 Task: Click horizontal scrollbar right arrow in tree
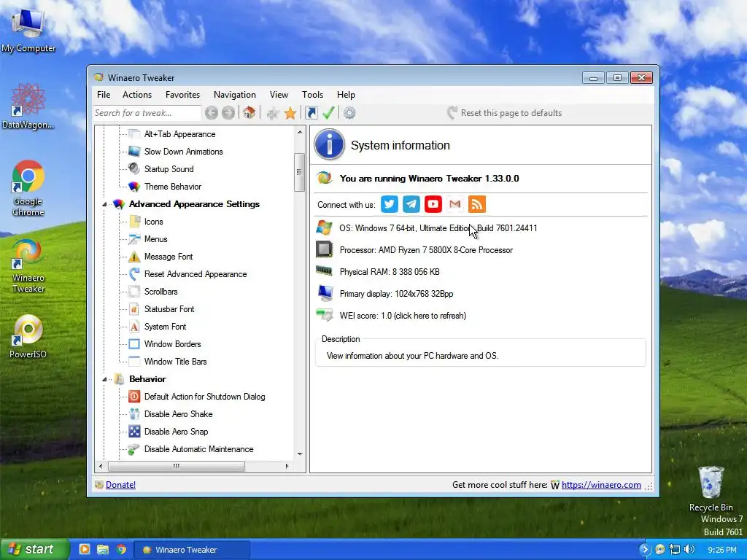[287, 466]
